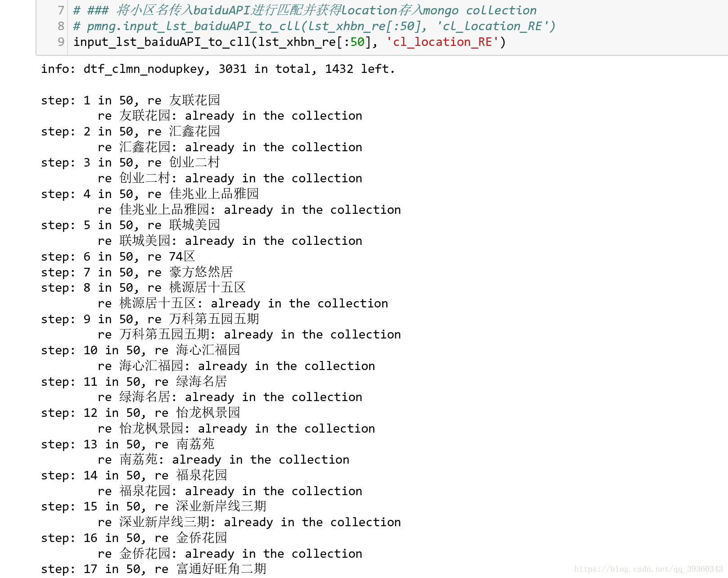This screenshot has width=728, height=578.
Task: Click 're 佳兆业上品雅园: already in the collection'
Action: pos(249,210)
